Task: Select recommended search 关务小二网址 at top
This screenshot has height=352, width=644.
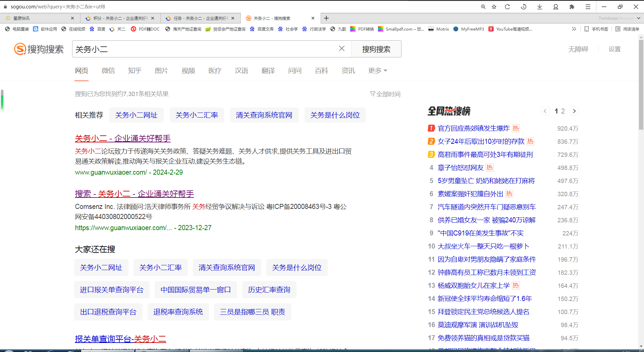Action: pos(136,115)
